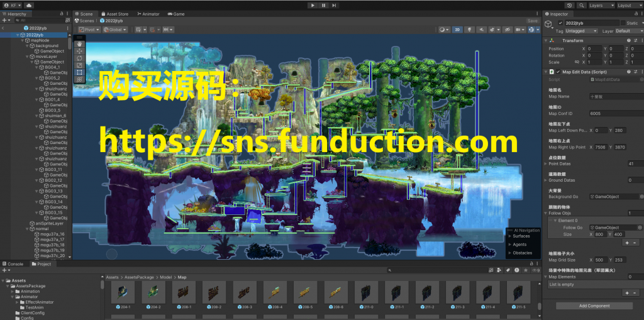Click the Step frame button
Image resolution: width=644 pixels, height=320 pixels.
(335, 5)
